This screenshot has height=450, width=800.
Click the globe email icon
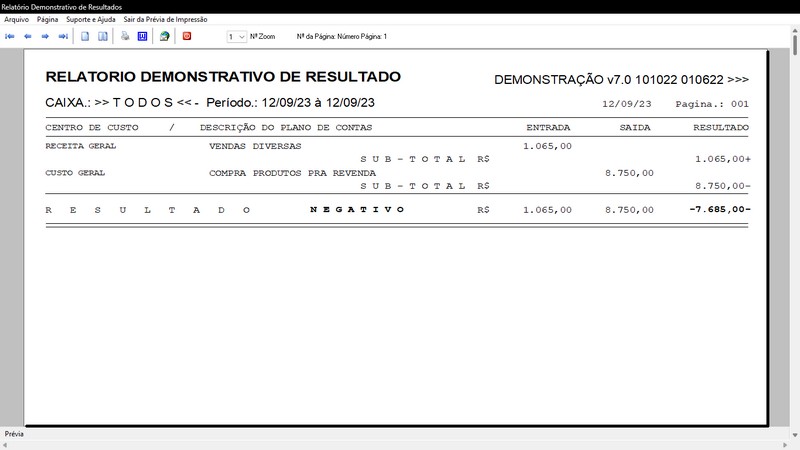pos(164,36)
